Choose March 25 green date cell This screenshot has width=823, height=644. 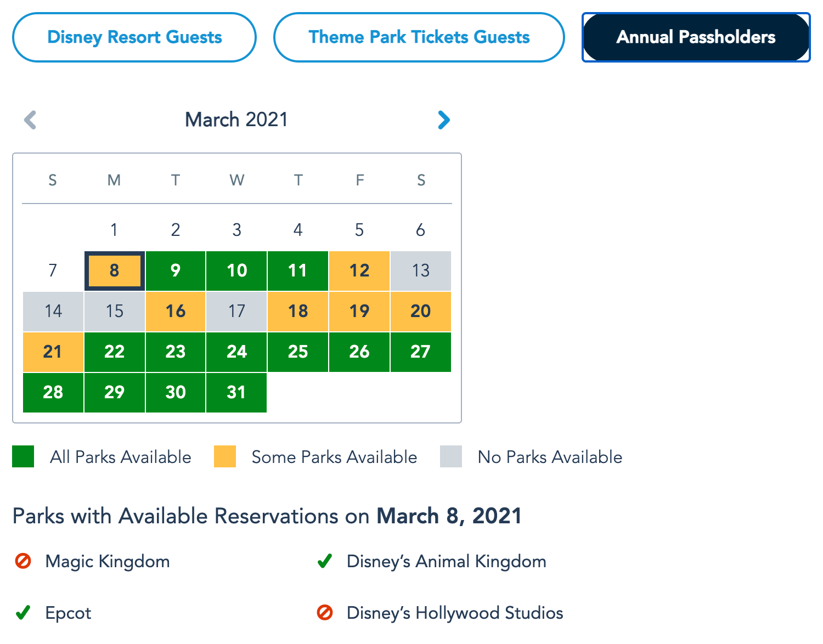[298, 352]
